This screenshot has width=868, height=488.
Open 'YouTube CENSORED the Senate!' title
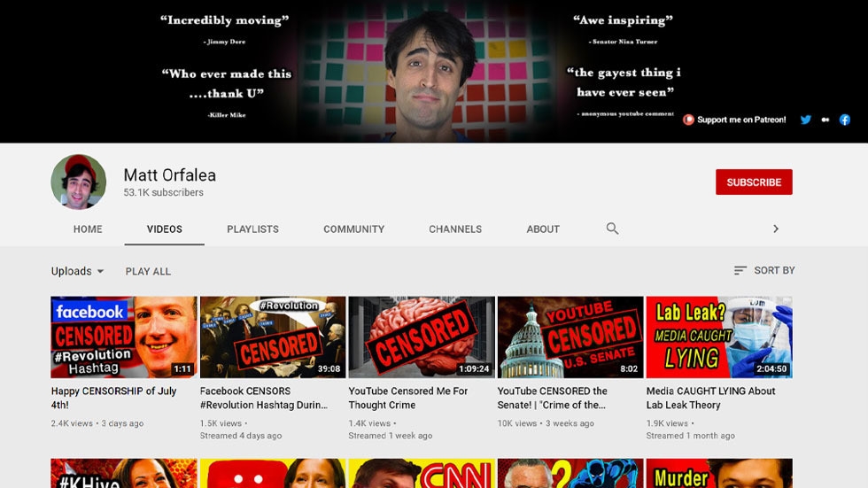pos(552,398)
